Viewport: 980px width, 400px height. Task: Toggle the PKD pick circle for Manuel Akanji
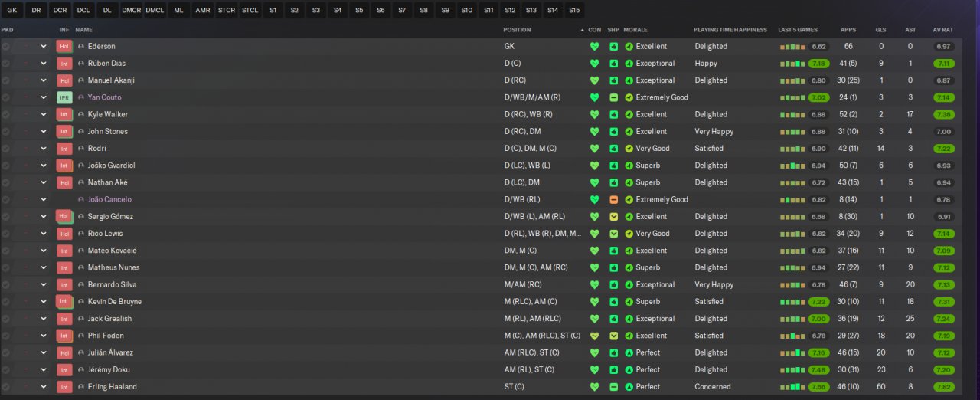tap(6, 80)
